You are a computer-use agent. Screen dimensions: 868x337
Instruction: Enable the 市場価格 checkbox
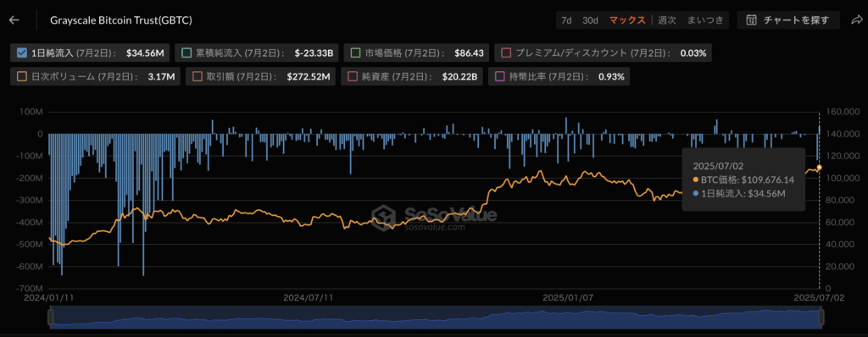click(356, 53)
